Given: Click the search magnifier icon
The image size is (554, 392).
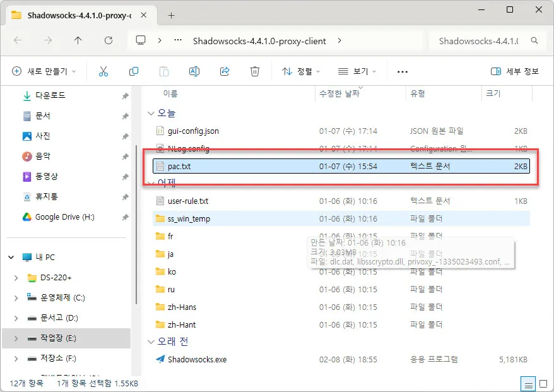Looking at the screenshot, I should coord(534,40).
